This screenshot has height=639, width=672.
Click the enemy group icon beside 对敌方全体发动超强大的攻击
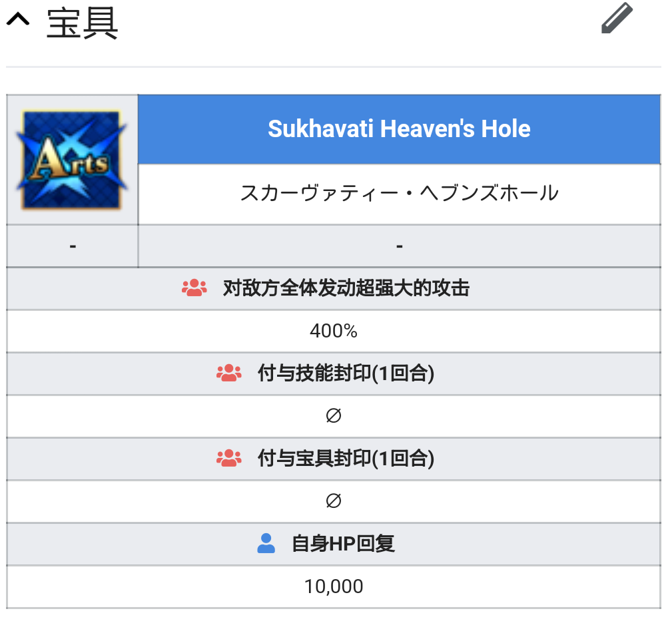pos(194,288)
